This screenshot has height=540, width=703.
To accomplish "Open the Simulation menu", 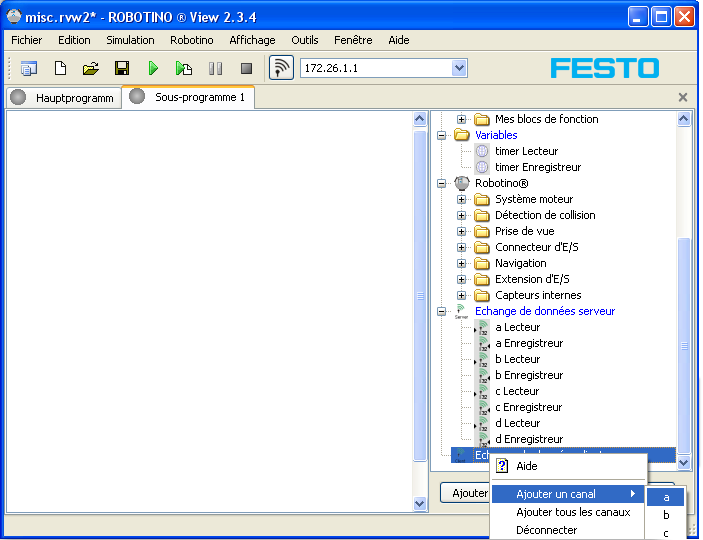I will tap(130, 40).
